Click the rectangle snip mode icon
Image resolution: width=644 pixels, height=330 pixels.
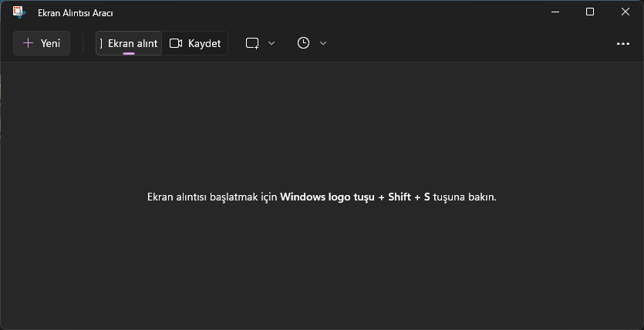pyautogui.click(x=252, y=43)
